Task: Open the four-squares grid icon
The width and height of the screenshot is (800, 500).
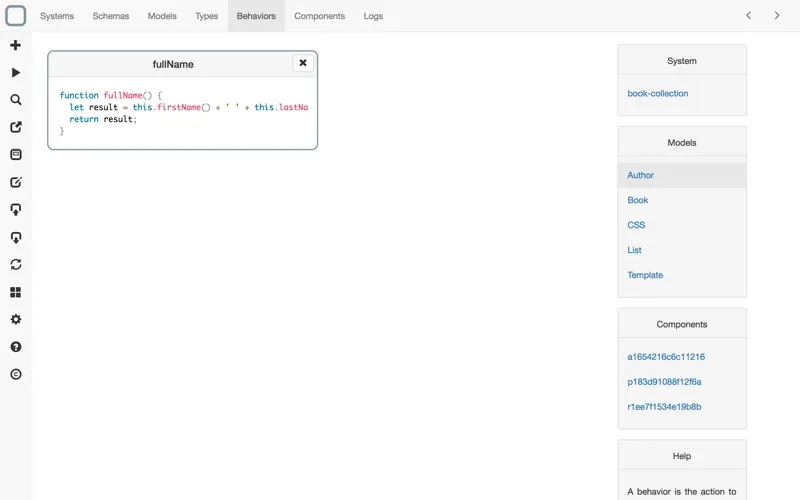Action: (16, 292)
